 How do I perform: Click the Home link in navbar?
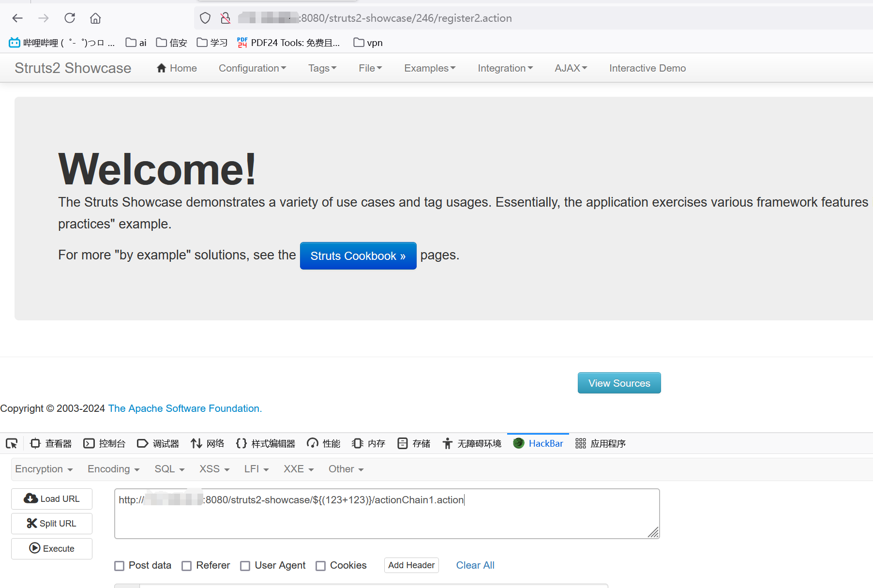click(177, 68)
